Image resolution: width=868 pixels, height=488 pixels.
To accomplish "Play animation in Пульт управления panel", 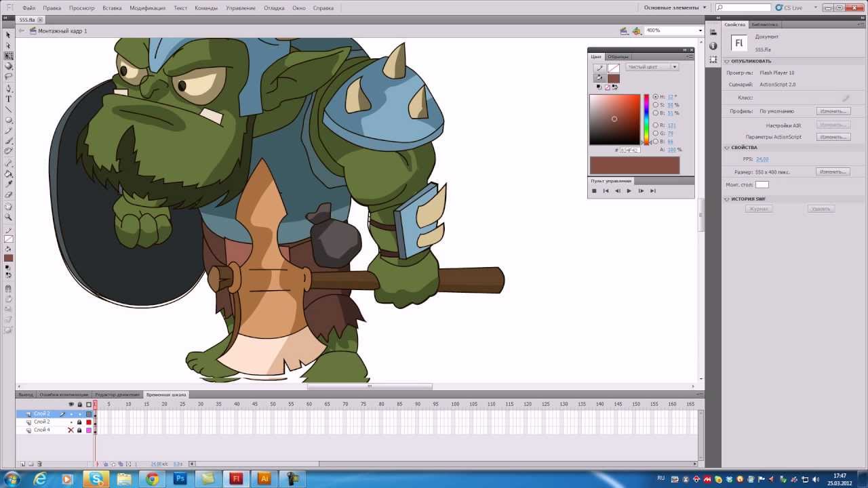I will 629,191.
